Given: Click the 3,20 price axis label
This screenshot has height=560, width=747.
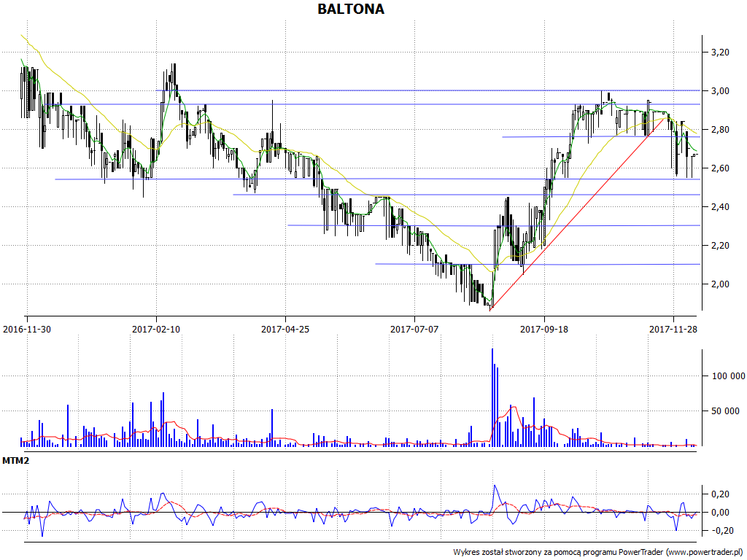Looking at the screenshot, I should (x=720, y=52).
